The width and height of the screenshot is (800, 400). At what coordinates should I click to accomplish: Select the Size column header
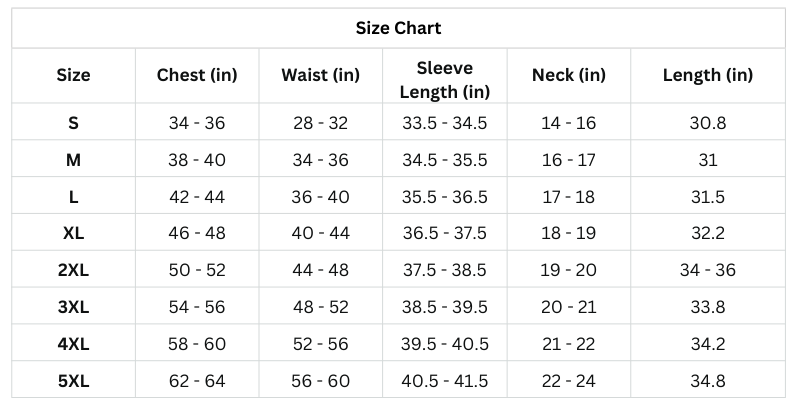tap(73, 75)
